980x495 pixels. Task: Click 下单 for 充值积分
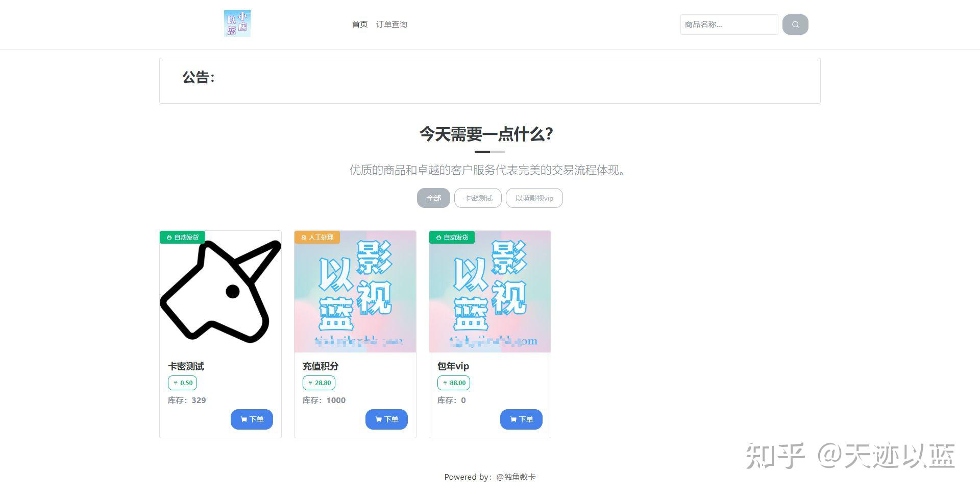pyautogui.click(x=386, y=419)
